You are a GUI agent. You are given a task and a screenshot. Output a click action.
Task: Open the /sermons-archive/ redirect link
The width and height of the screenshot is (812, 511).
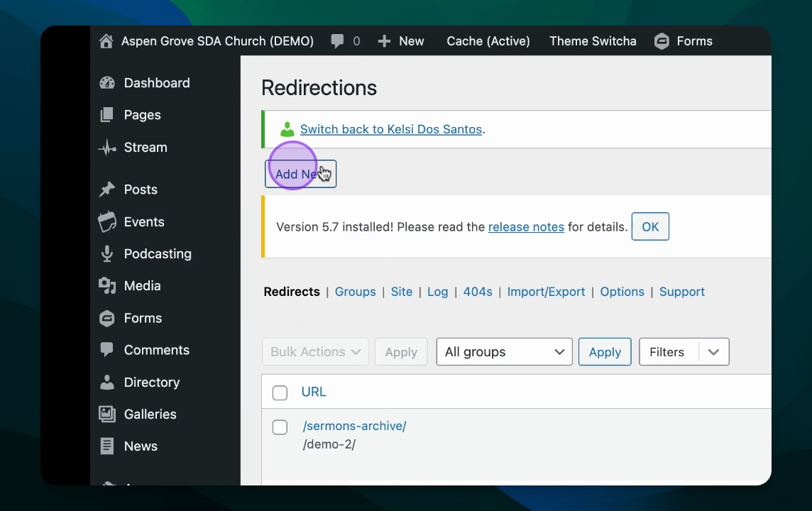click(355, 426)
